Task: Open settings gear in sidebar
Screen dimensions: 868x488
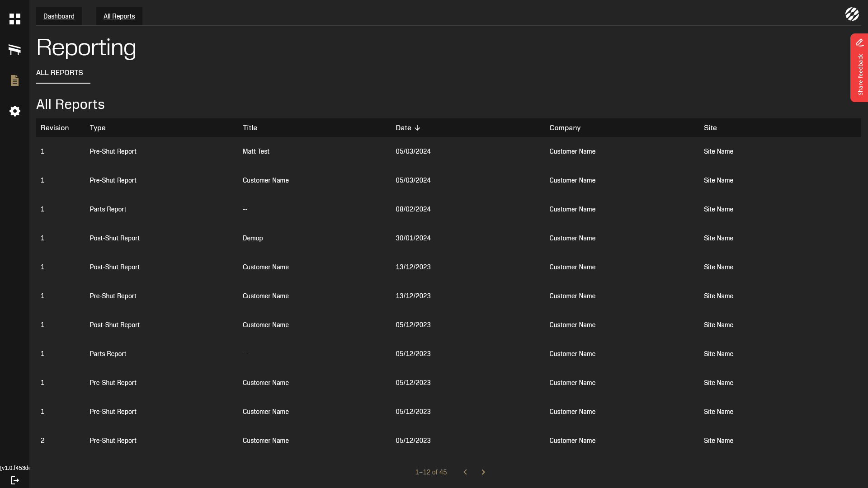Action: pos(15,111)
